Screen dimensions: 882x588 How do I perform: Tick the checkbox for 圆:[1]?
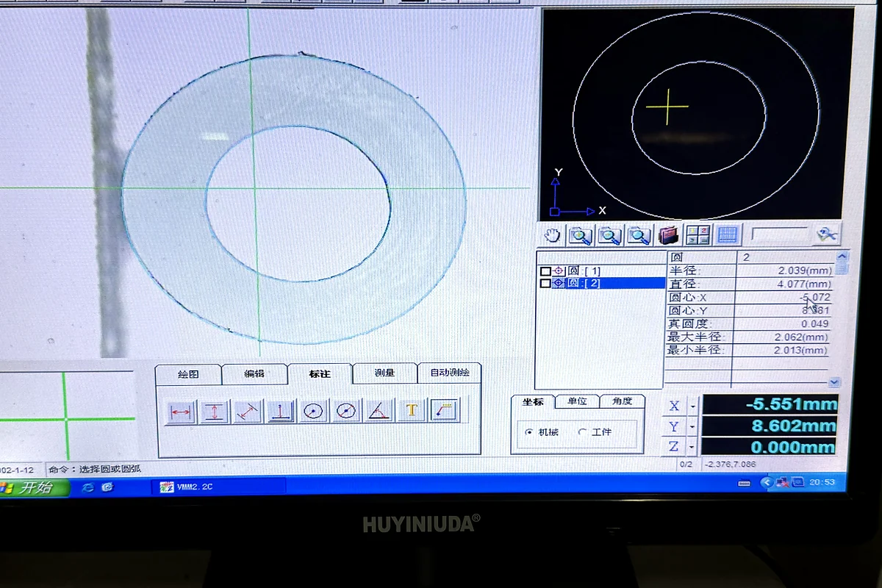[x=545, y=271]
